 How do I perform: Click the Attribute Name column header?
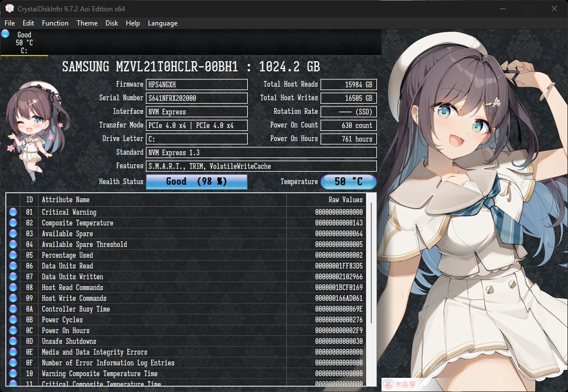[x=162, y=200]
